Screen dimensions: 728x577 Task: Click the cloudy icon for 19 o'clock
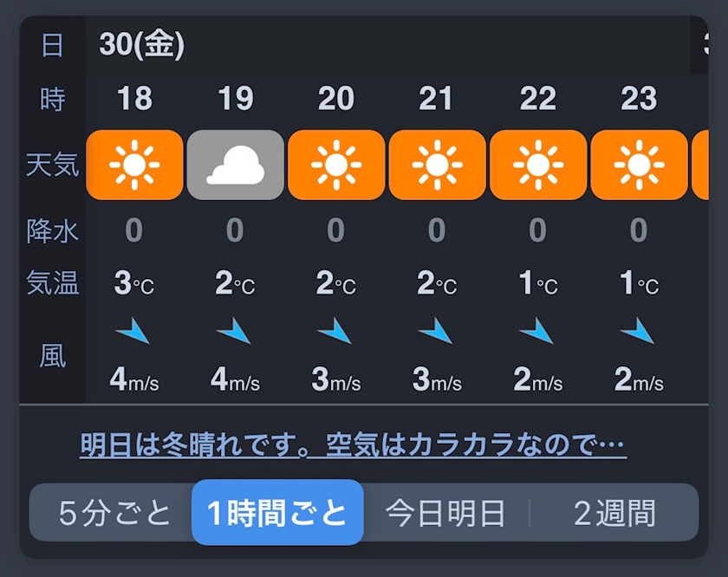point(235,165)
